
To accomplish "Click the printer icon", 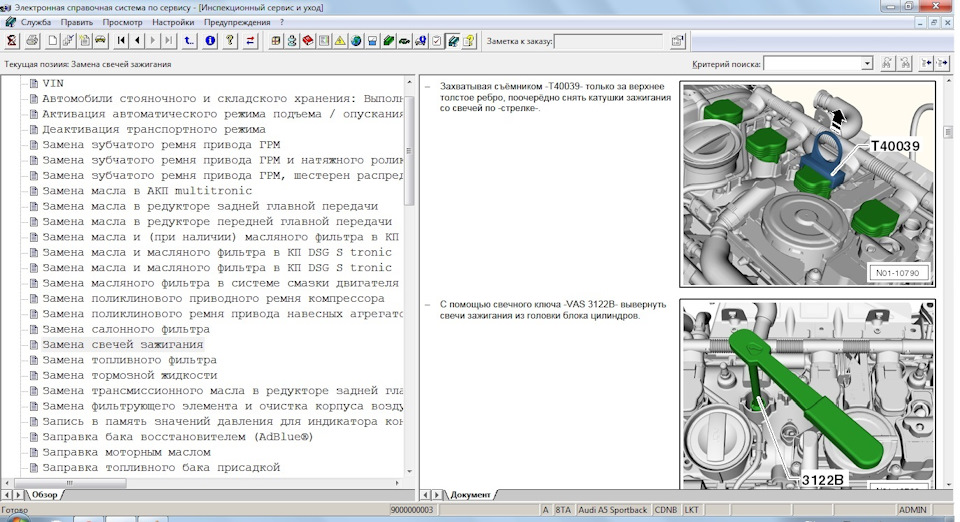I will (32, 41).
